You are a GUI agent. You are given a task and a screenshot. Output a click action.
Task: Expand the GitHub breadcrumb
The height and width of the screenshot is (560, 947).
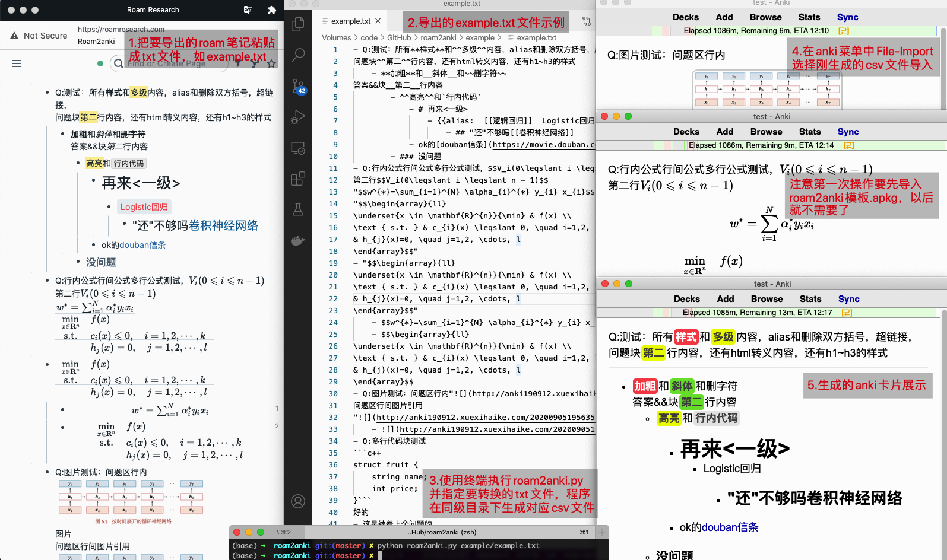399,37
